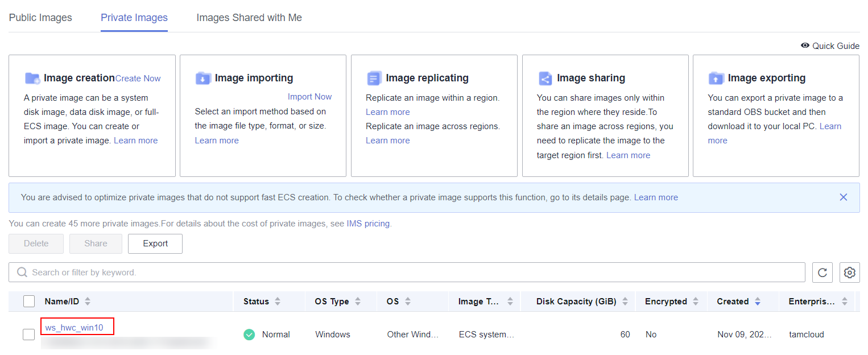Click the Export button
This screenshot has width=868, height=355.
(x=155, y=243)
